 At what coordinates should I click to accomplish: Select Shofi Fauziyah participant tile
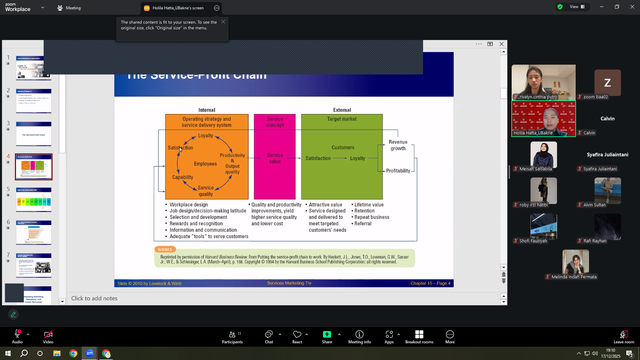(544, 227)
